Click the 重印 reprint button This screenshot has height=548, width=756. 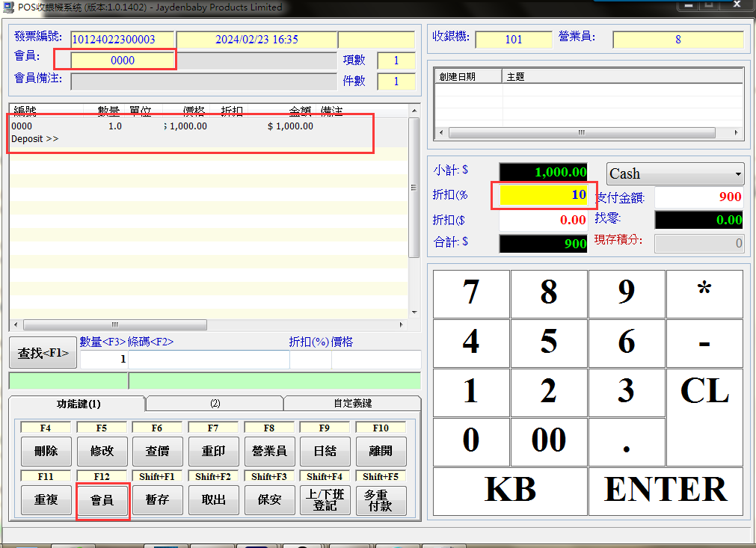[214, 451]
